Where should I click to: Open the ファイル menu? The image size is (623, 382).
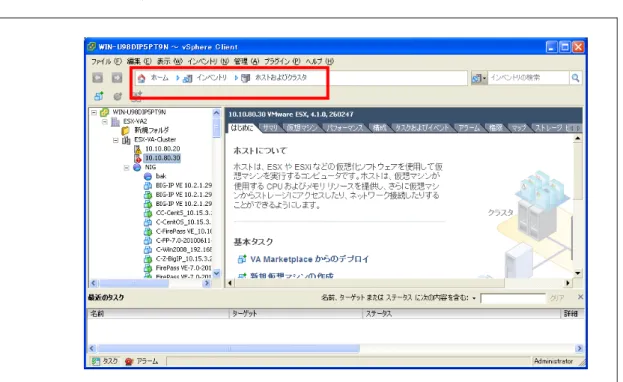coord(106,62)
